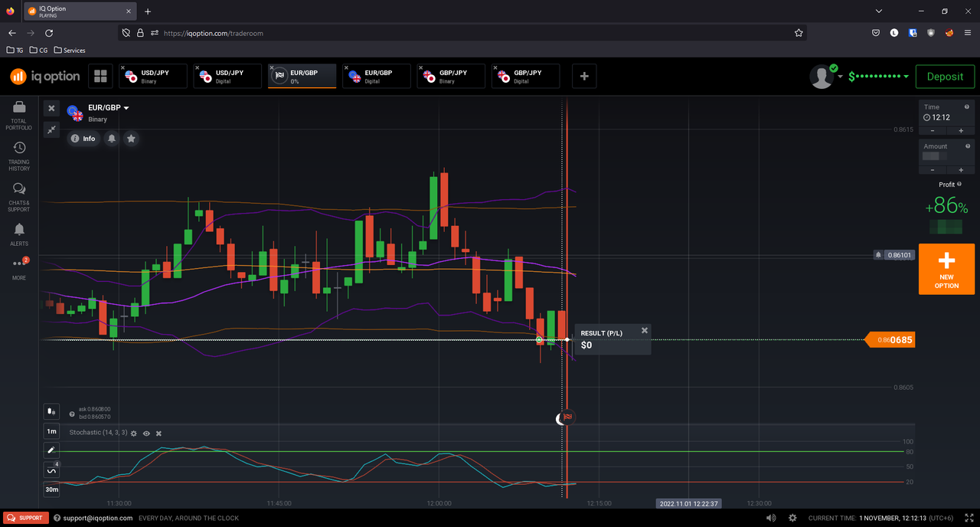Open the profile avatar menu
Screen dimensions: 980x527
click(x=823, y=77)
